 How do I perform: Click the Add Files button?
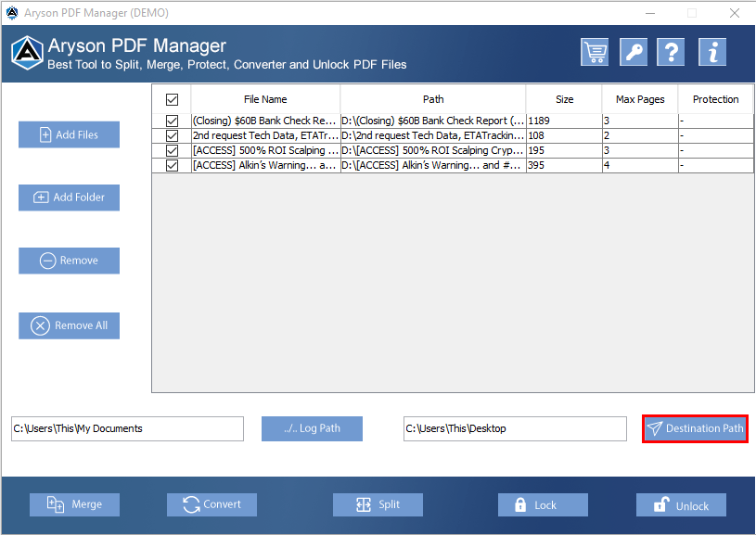(69, 134)
